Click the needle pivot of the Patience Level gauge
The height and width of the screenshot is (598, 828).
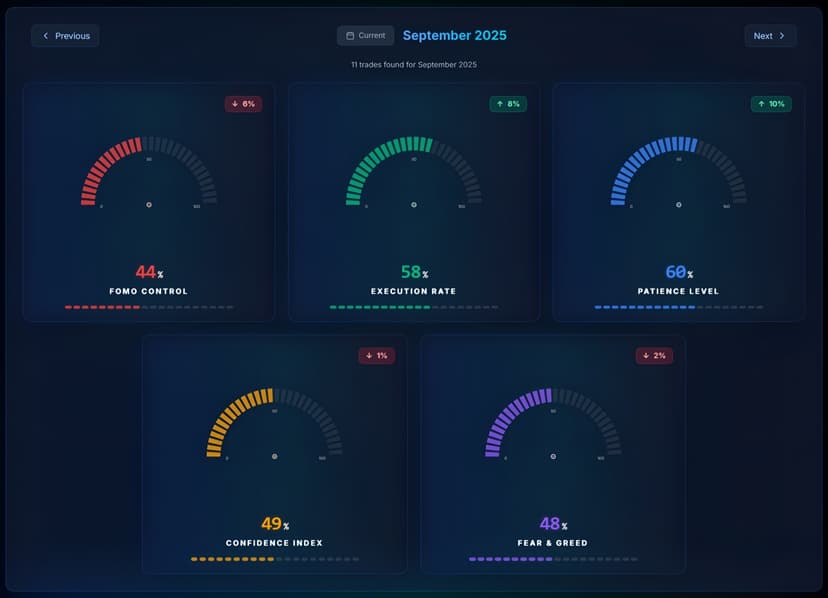(678, 204)
